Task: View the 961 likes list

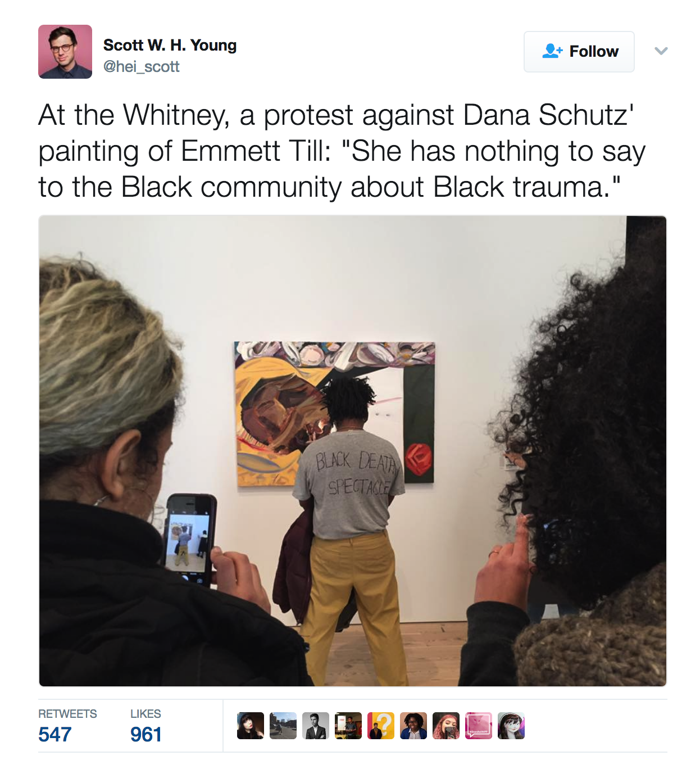Action: [146, 734]
